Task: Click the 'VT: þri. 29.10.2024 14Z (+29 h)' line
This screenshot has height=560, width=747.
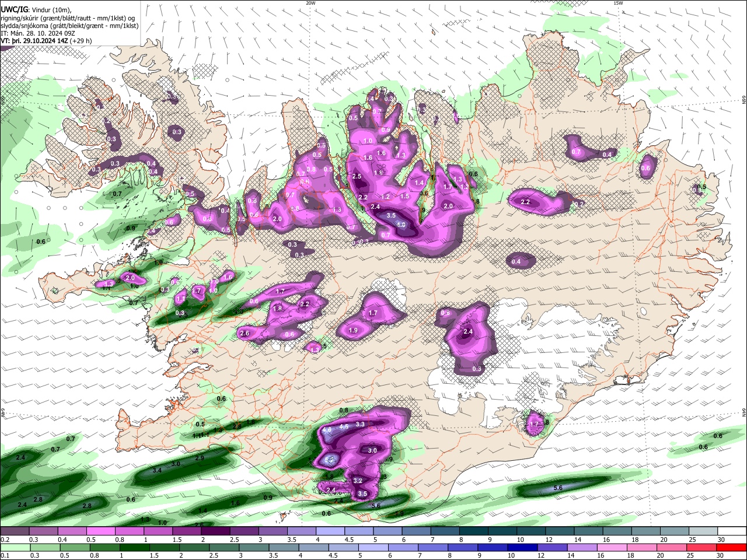Action: click(x=47, y=41)
